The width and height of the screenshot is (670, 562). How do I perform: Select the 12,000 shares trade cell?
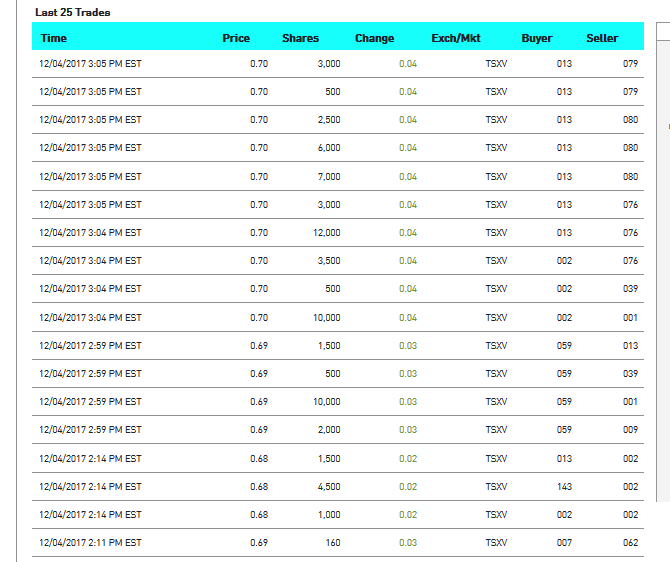click(326, 233)
